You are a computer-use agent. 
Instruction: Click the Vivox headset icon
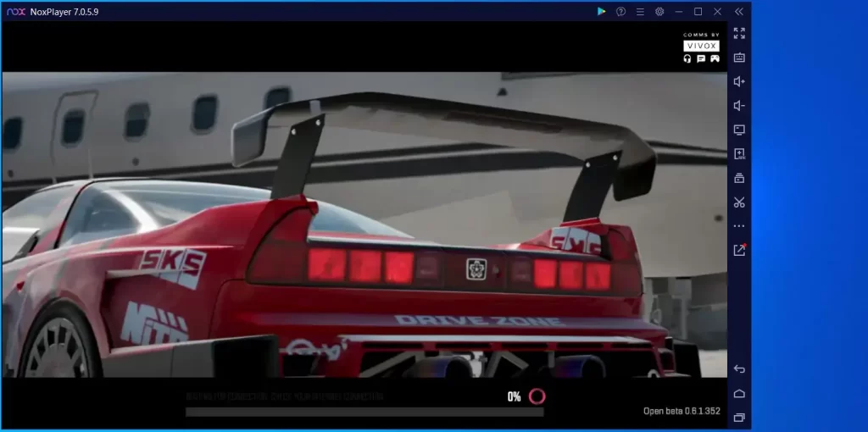[687, 58]
